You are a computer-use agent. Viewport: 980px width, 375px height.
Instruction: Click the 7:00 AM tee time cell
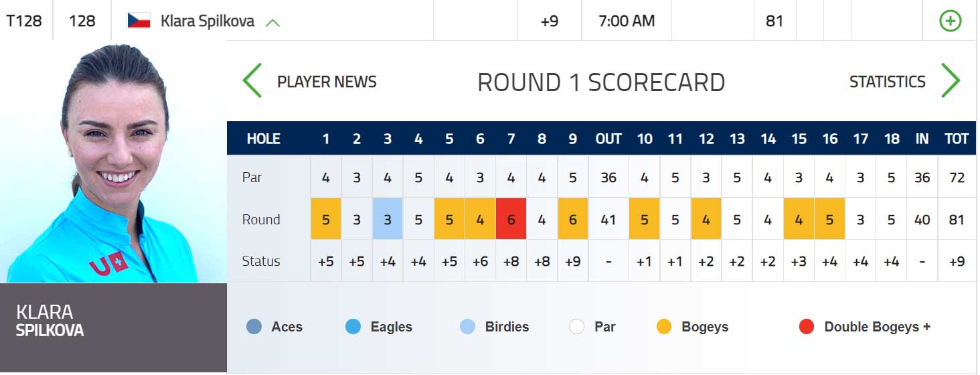click(626, 21)
